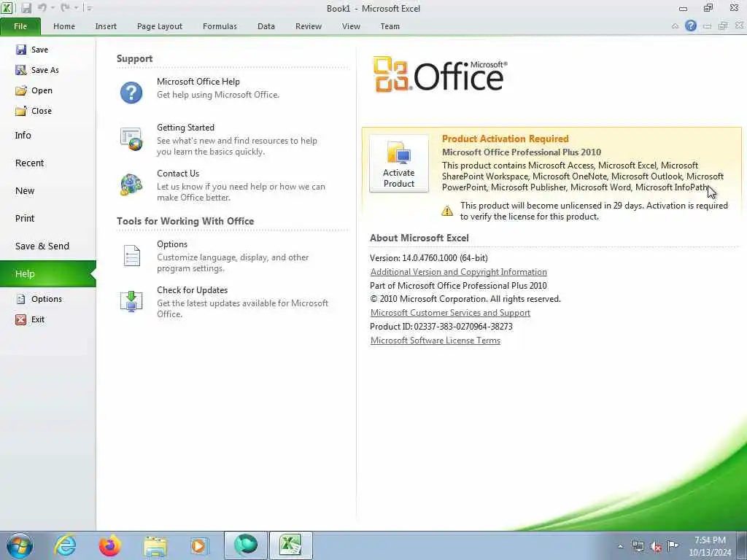Open the Page Layout tab
This screenshot has height=560, width=747.
pyautogui.click(x=160, y=26)
